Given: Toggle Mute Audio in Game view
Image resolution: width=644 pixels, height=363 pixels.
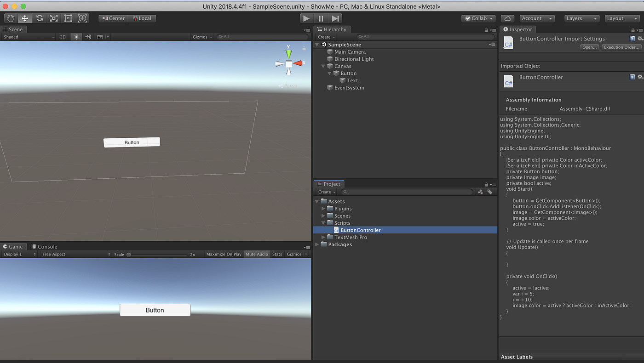Looking at the screenshot, I should point(257,254).
